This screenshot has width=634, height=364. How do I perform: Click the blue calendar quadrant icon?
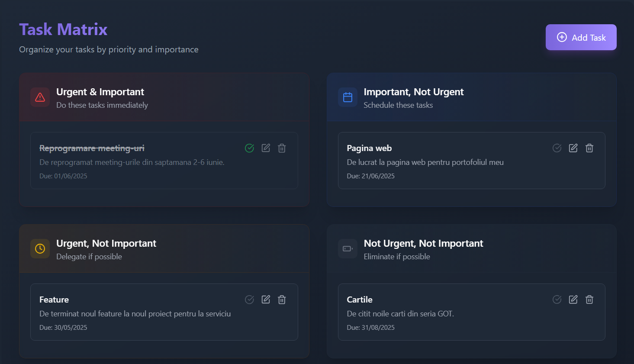click(348, 97)
